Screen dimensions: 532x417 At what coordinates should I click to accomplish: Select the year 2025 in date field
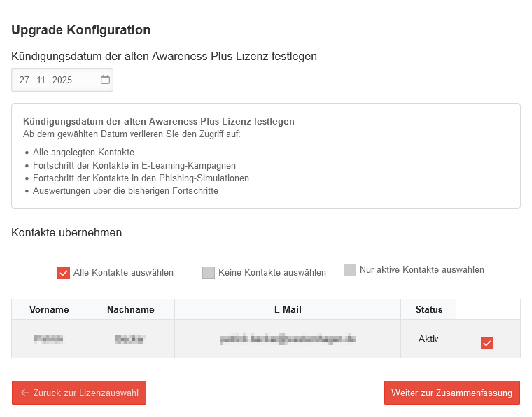[x=62, y=80]
